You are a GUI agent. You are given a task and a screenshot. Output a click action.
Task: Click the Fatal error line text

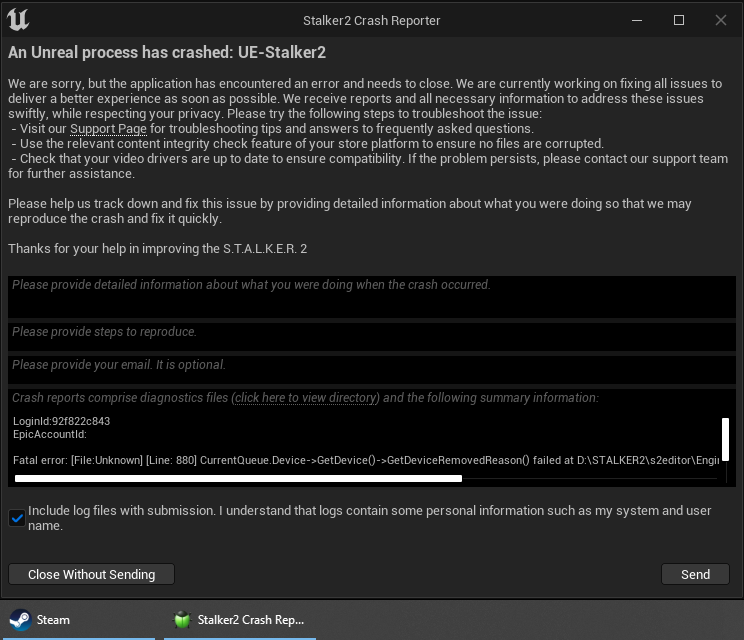click(366, 460)
